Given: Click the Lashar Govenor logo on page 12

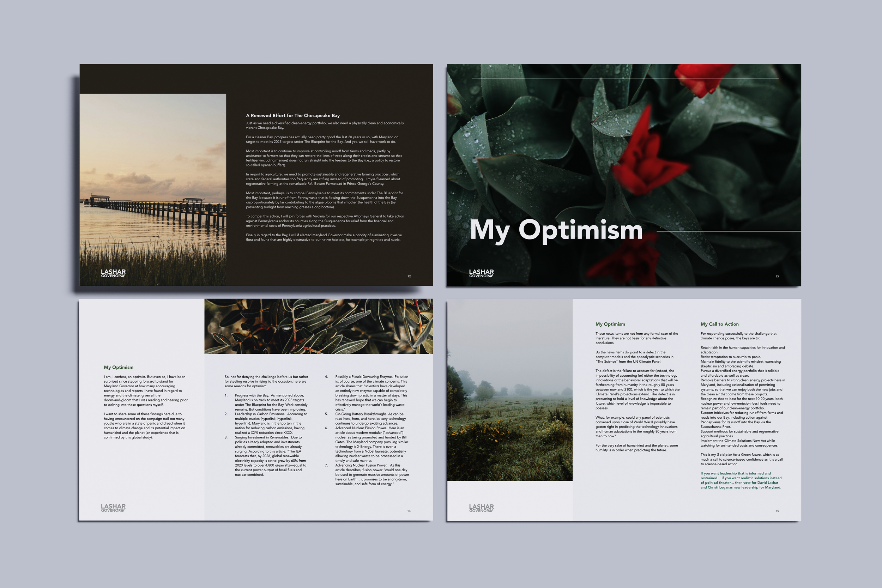Looking at the screenshot, I should click(x=113, y=273).
